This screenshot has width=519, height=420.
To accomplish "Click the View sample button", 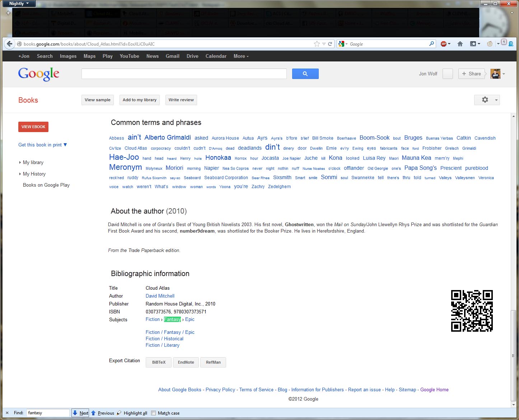I will click(x=98, y=100).
